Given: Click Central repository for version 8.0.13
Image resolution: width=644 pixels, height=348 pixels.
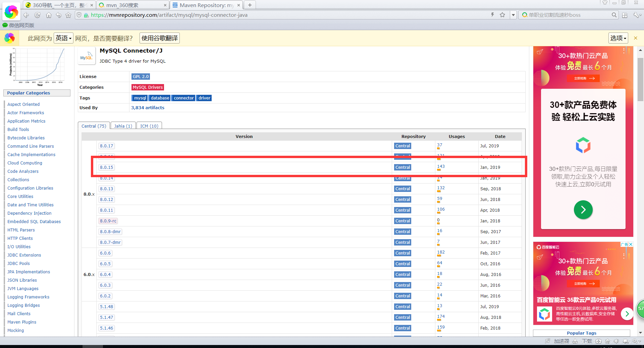Looking at the screenshot, I should point(402,189).
